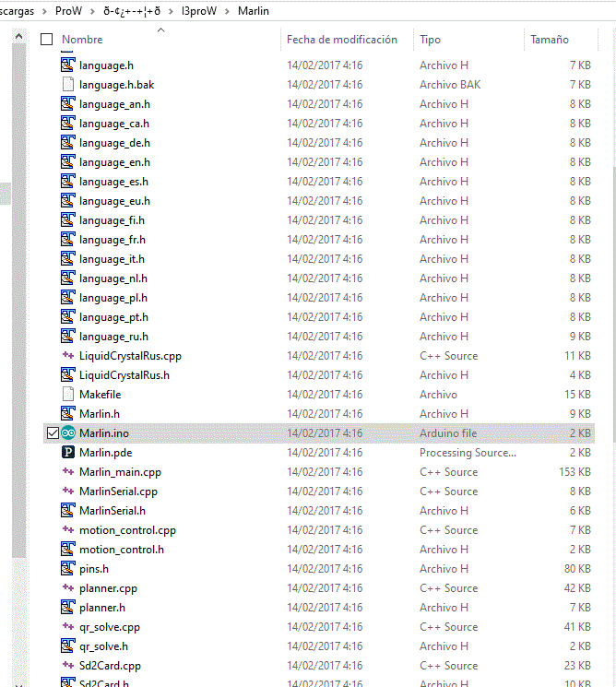Sort by Fecha de modificación column
The image size is (616, 687).
[x=341, y=40]
